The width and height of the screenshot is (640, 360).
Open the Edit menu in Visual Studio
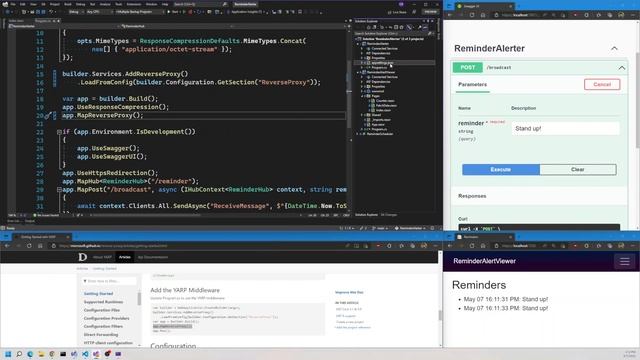[x=22, y=4]
